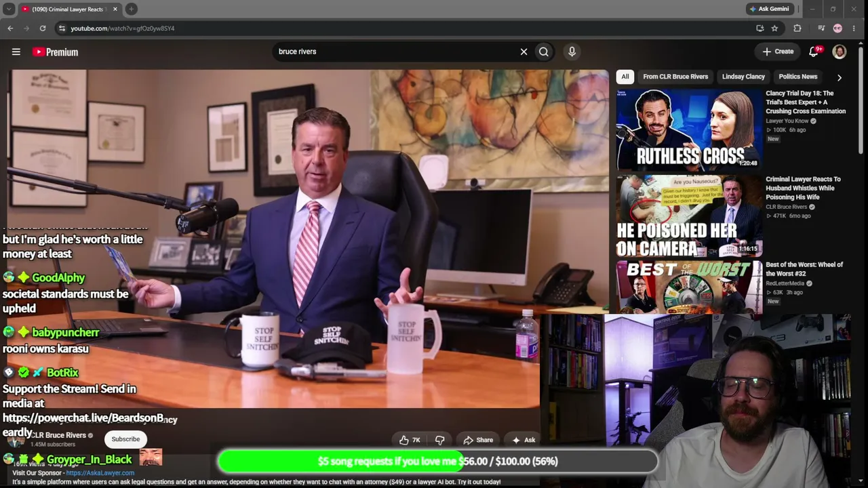The image size is (868, 488).
Task: Open the Best of the Worst thumbnail
Action: coord(689,287)
